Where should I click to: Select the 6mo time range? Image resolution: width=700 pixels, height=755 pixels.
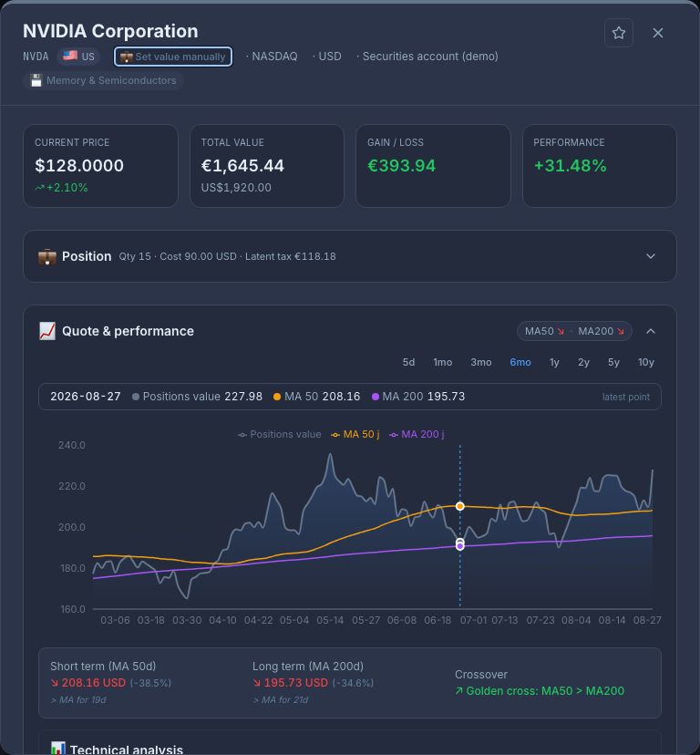(x=520, y=362)
